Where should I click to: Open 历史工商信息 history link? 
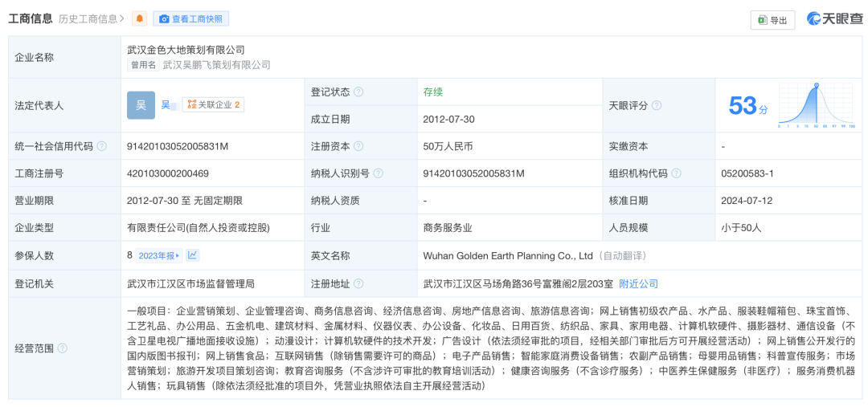click(x=92, y=18)
